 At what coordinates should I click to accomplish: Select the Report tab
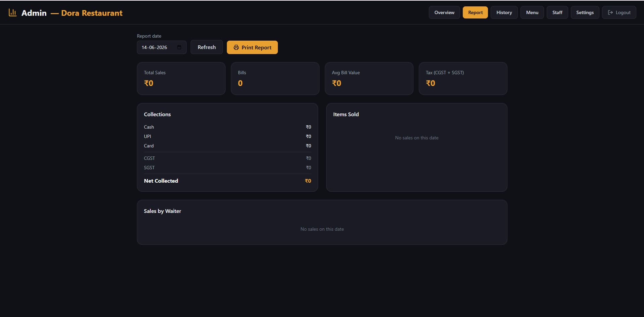(x=475, y=12)
